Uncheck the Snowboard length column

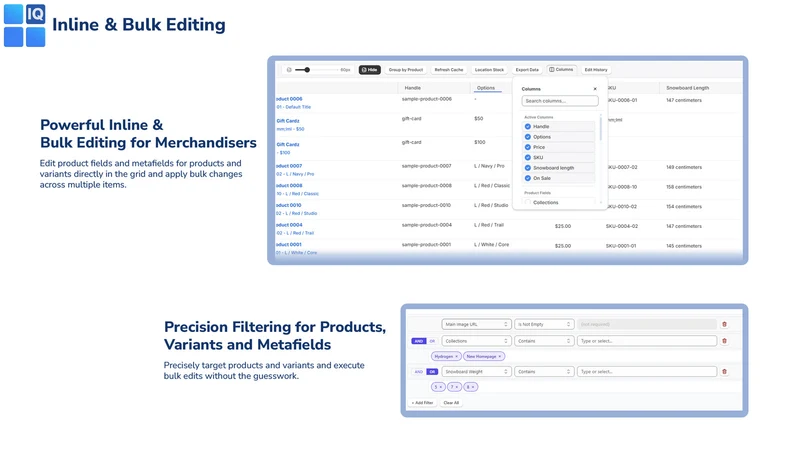(x=528, y=168)
